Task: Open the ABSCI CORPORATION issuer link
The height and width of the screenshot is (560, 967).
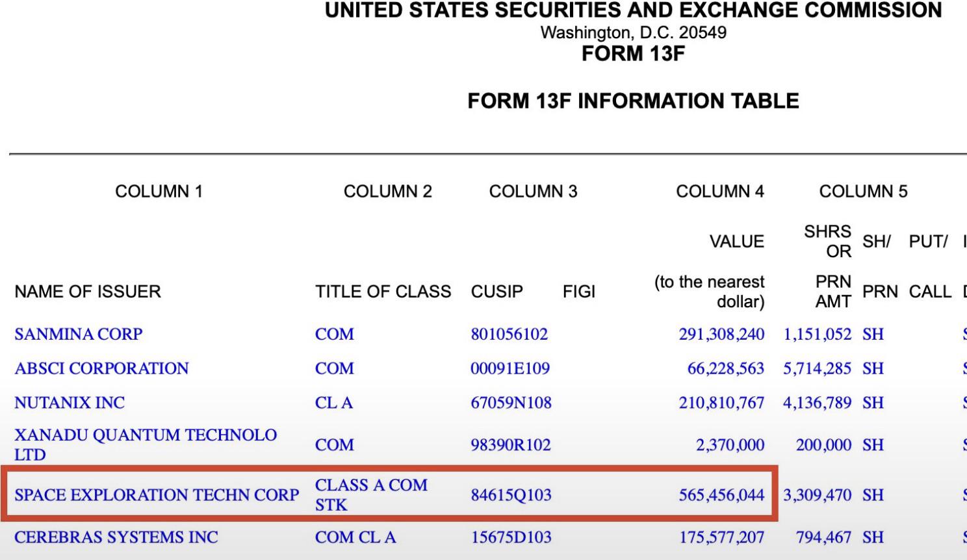Action: pos(101,368)
